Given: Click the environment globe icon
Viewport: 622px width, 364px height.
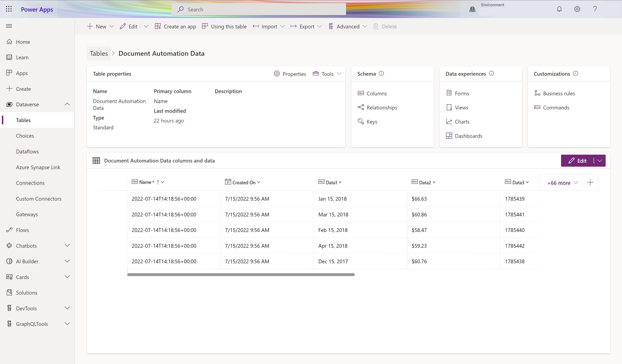Looking at the screenshot, I should point(472,9).
